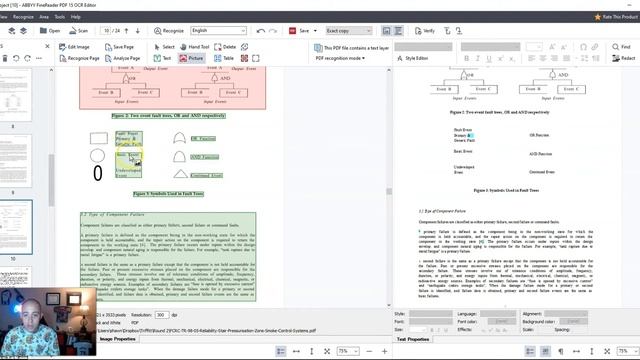The width and height of the screenshot is (640, 360).
Task: Open the Help menu
Action: 76,17
